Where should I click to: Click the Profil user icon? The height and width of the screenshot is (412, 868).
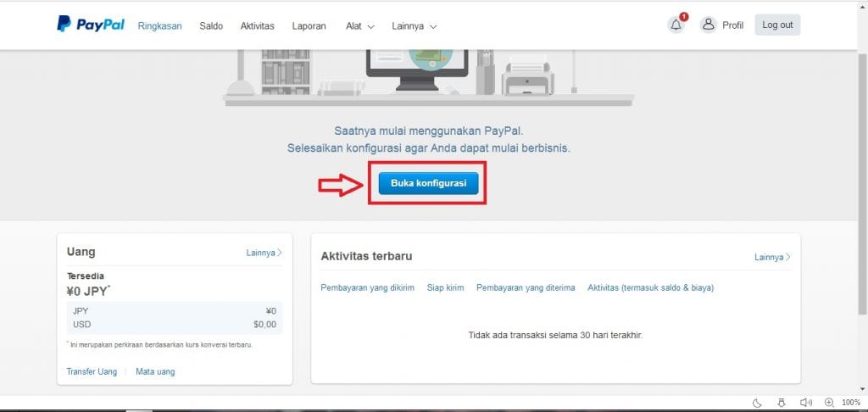(x=708, y=25)
